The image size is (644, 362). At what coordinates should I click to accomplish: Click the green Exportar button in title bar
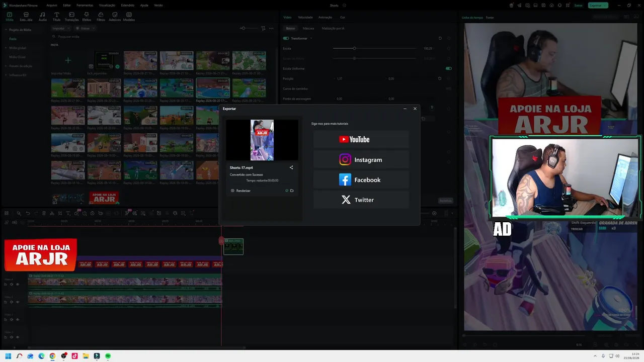coord(598,5)
